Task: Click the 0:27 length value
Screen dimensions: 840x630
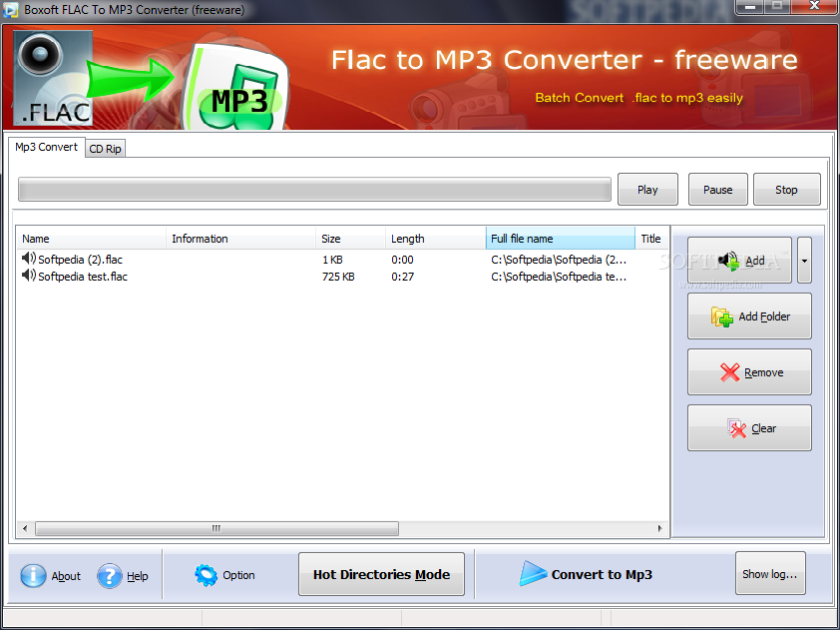Action: [x=402, y=277]
